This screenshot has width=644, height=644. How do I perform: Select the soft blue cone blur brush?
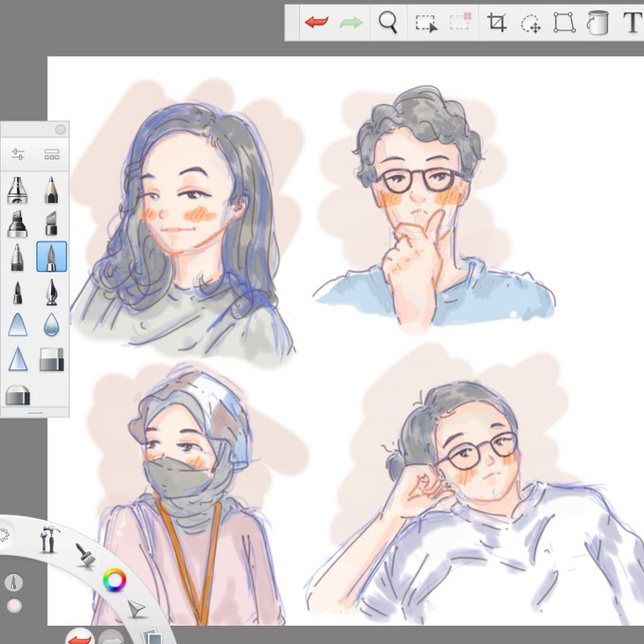click(18, 325)
